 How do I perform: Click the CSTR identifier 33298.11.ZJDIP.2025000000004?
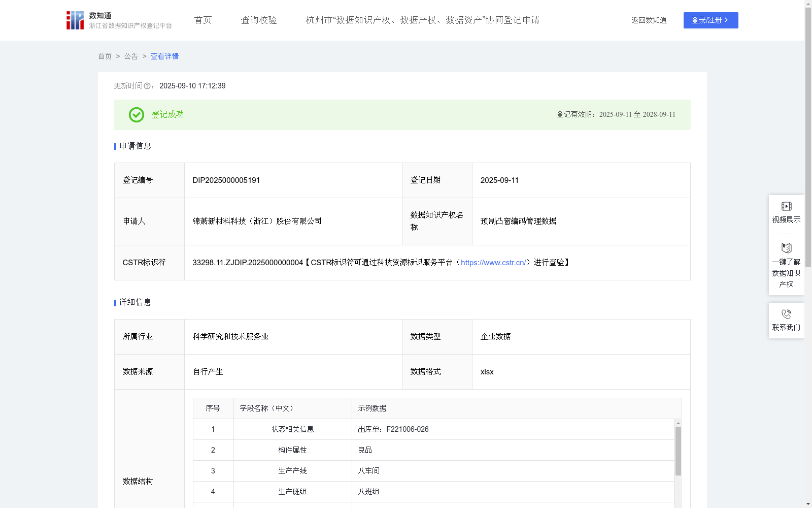248,263
